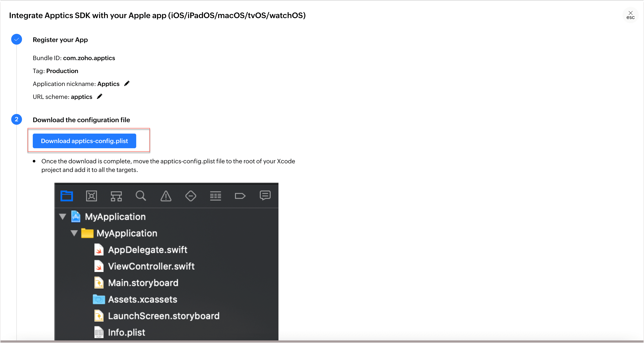Open the issue navigator warning triangle
Image resolution: width=644 pixels, height=343 pixels.
pos(166,196)
